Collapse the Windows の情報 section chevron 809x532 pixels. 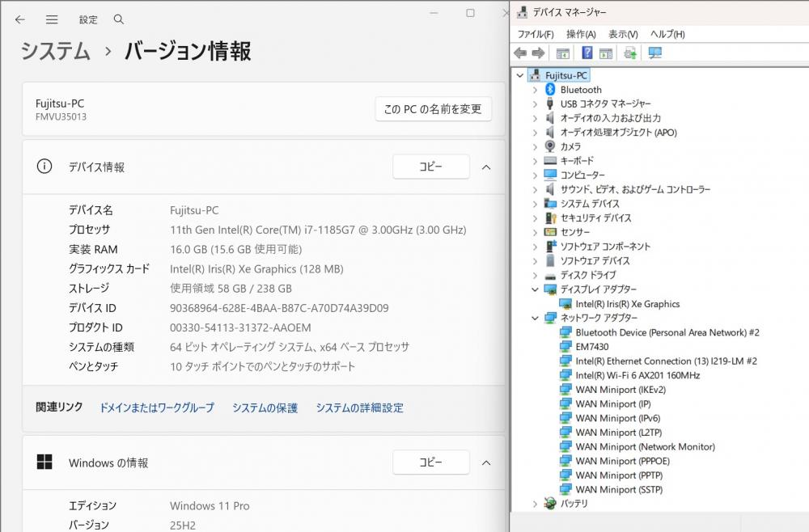click(x=486, y=463)
